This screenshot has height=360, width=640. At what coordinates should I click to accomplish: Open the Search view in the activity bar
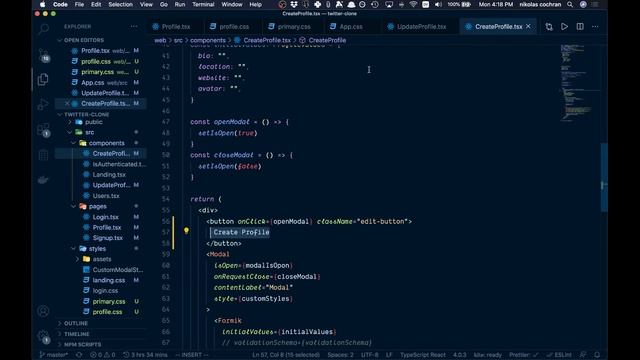click(43, 29)
